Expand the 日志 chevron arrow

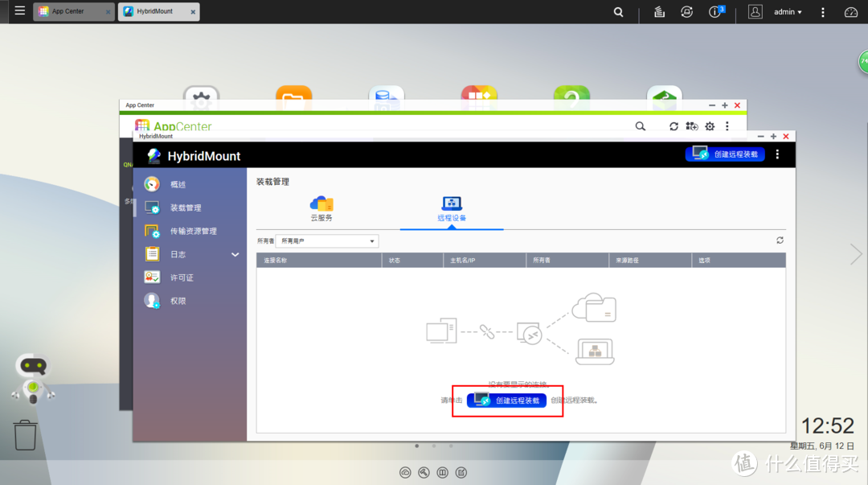[x=235, y=254]
